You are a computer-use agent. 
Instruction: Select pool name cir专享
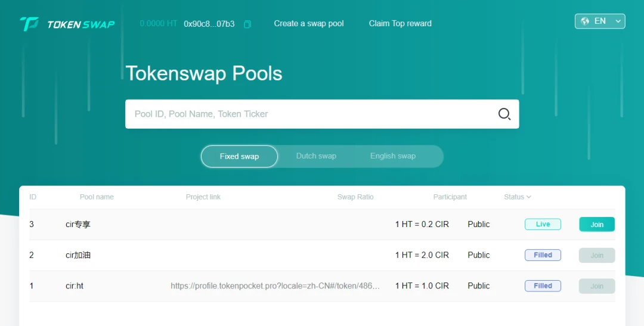[78, 224]
